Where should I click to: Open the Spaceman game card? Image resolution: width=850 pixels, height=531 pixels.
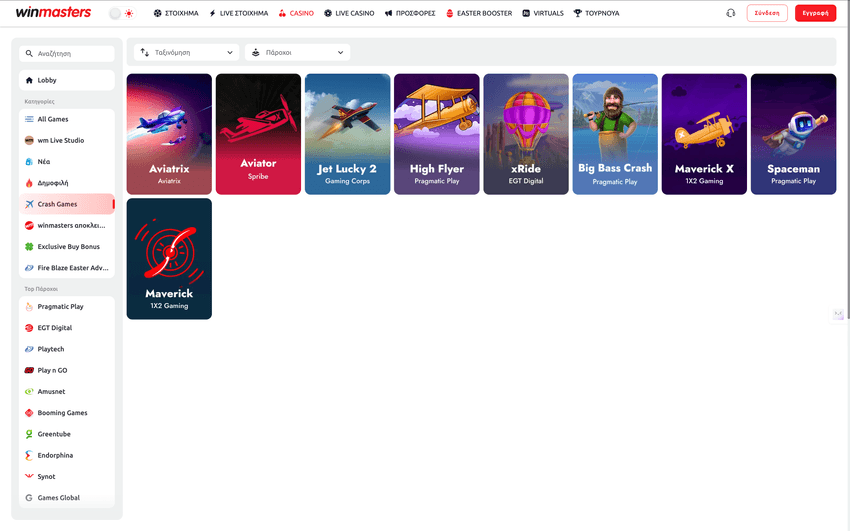[793, 134]
